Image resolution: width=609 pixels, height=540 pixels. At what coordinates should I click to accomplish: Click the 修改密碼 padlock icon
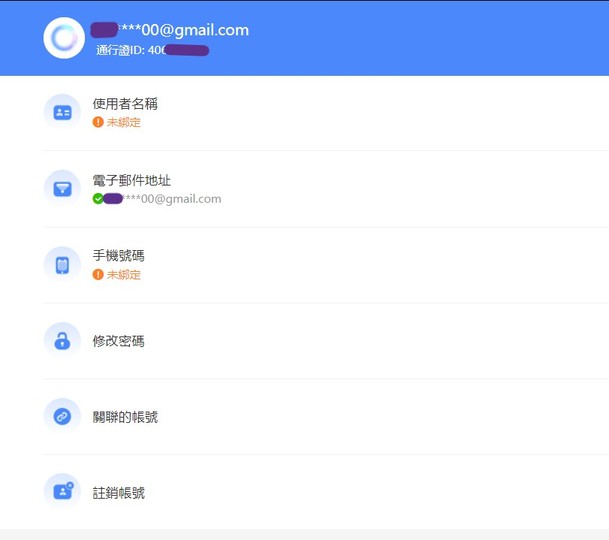pyautogui.click(x=62, y=341)
